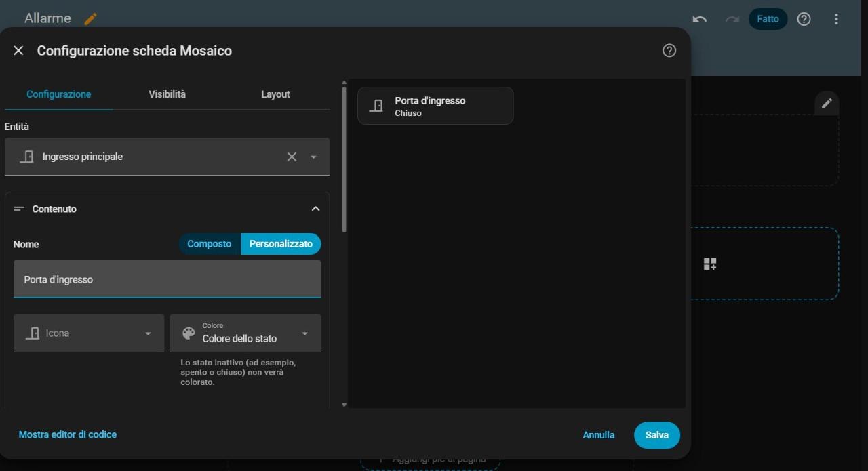Screen dimensions: 868x471
Task: Click the scroll down arrow in configuration panel
Action: point(344,405)
